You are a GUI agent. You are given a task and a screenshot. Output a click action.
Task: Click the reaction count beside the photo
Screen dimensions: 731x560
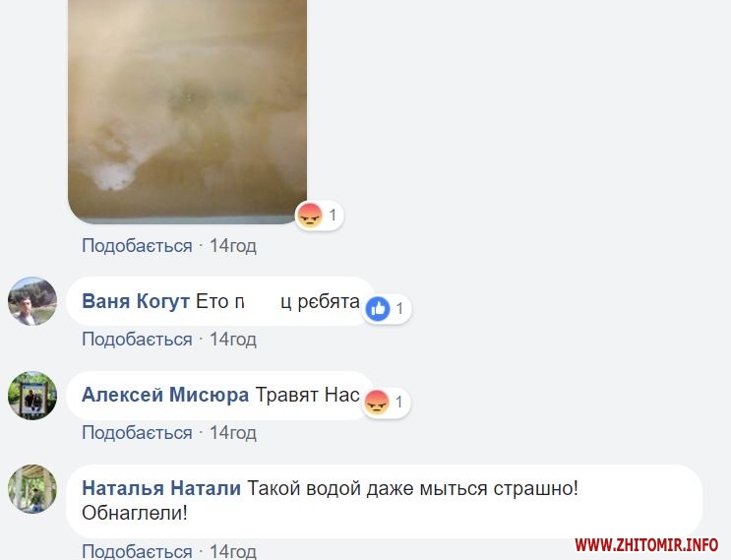coord(333,216)
